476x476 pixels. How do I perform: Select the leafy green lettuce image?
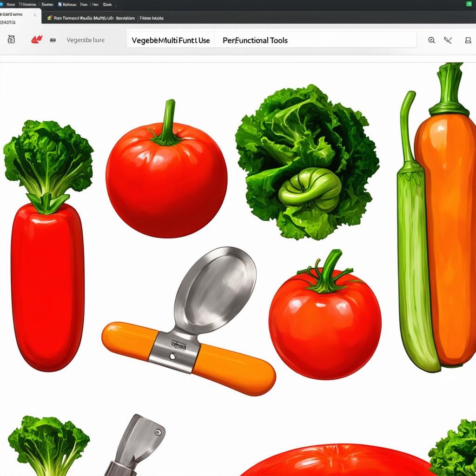[307, 163]
